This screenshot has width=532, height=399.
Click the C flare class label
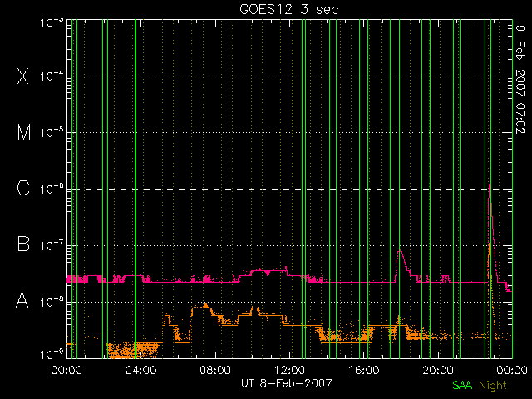pos(23,188)
